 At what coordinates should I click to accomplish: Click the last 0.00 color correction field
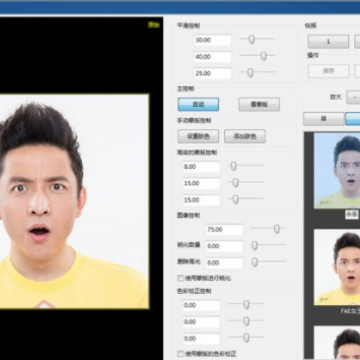(201, 339)
